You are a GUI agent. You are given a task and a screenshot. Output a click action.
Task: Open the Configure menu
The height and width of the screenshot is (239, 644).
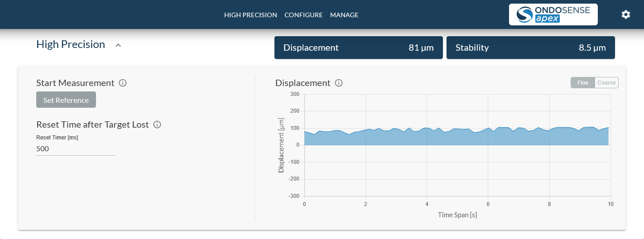pos(303,15)
